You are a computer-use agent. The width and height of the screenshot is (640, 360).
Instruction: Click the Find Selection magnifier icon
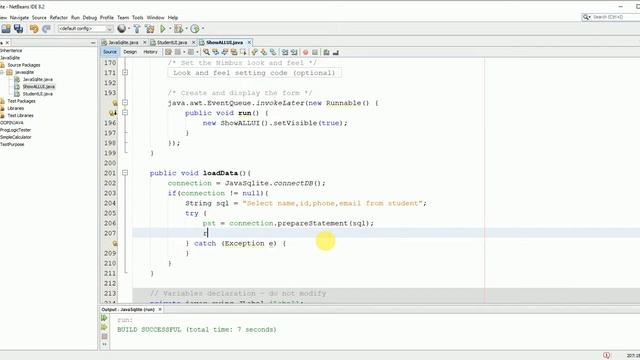[207, 52]
